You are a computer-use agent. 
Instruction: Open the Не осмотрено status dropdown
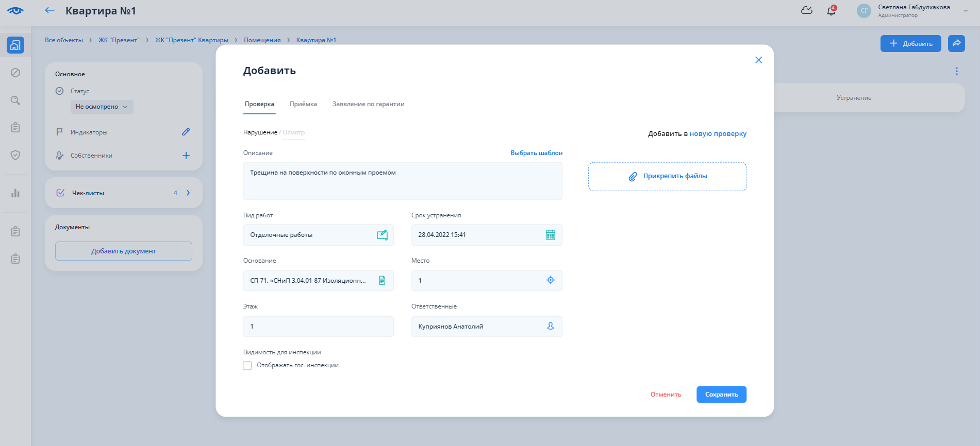[x=102, y=107]
